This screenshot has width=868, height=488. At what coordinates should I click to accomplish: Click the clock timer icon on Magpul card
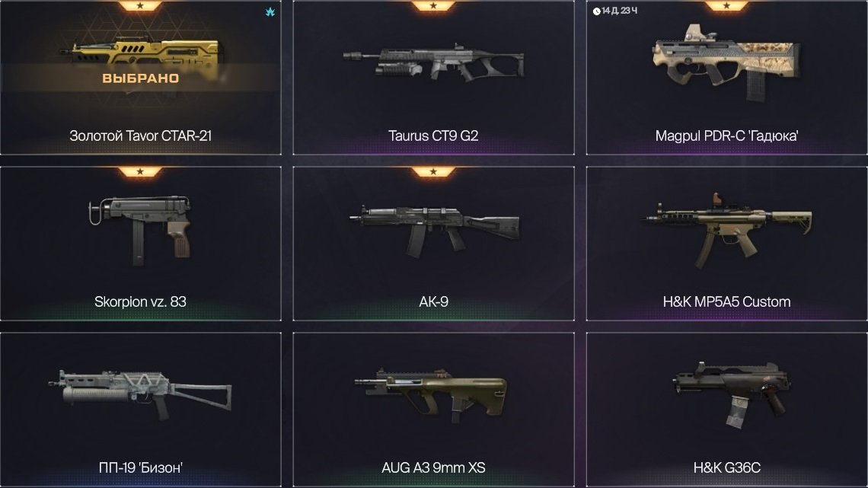tap(596, 11)
